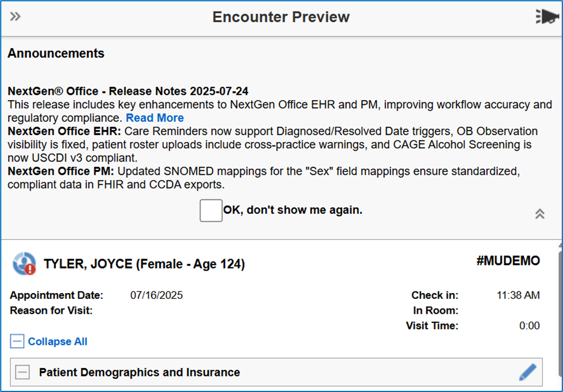Click the Collapse All link text
563x392 pixels.
pyautogui.click(x=58, y=341)
